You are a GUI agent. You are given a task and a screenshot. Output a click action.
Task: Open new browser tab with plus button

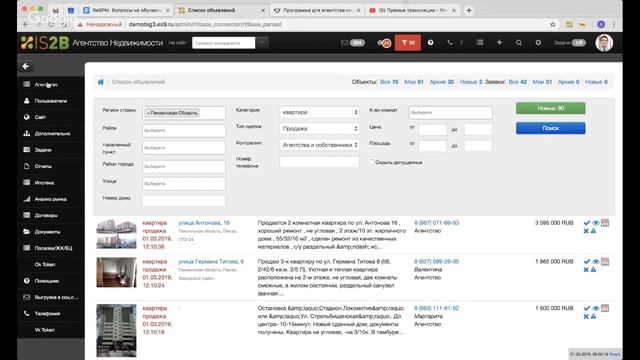tap(469, 10)
